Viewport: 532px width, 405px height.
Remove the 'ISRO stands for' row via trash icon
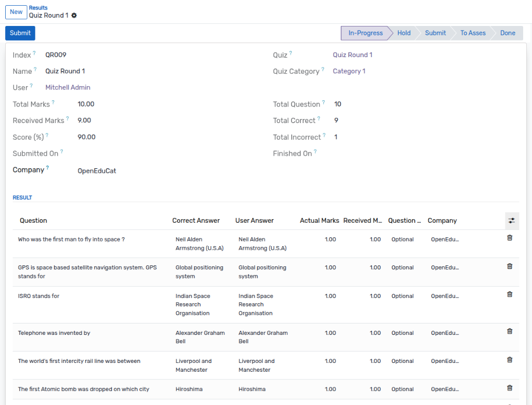coord(510,294)
